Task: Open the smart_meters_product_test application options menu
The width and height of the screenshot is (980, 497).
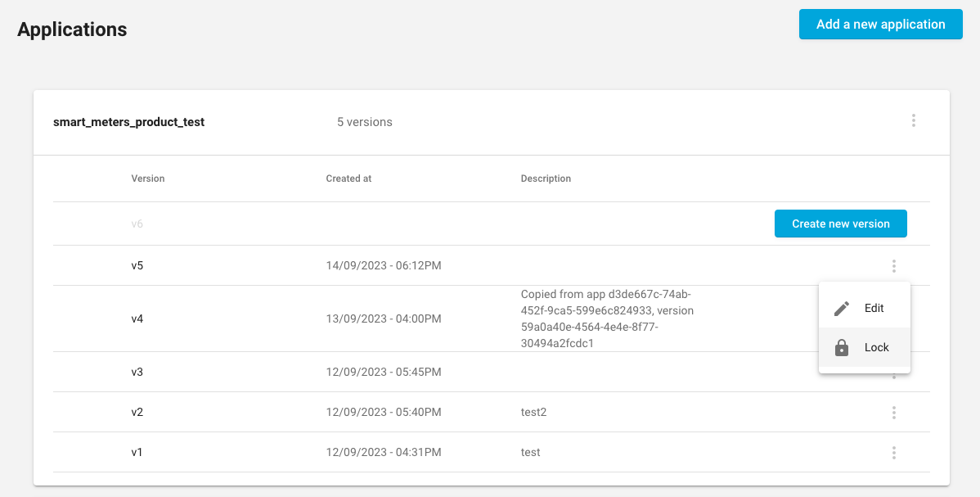Action: pyautogui.click(x=913, y=121)
